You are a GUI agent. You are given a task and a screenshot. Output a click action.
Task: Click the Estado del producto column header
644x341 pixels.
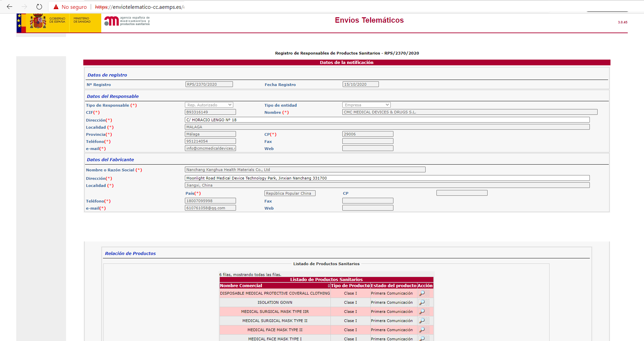click(x=393, y=286)
